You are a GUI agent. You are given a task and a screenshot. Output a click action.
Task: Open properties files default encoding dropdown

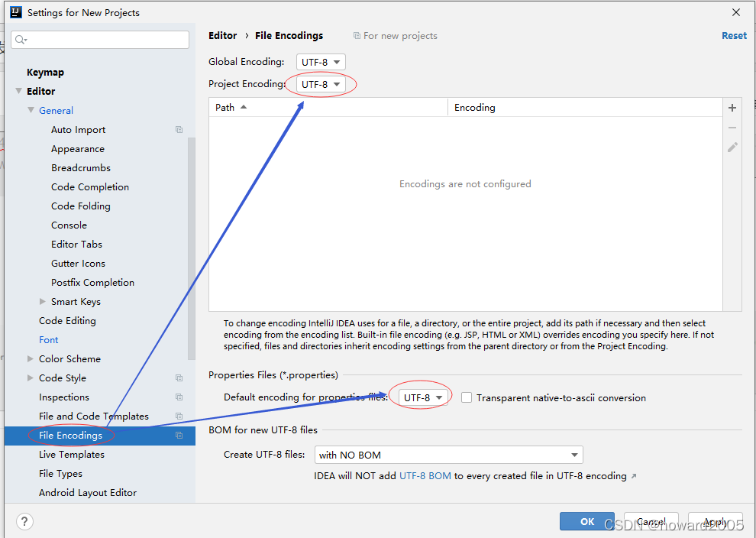coord(423,397)
